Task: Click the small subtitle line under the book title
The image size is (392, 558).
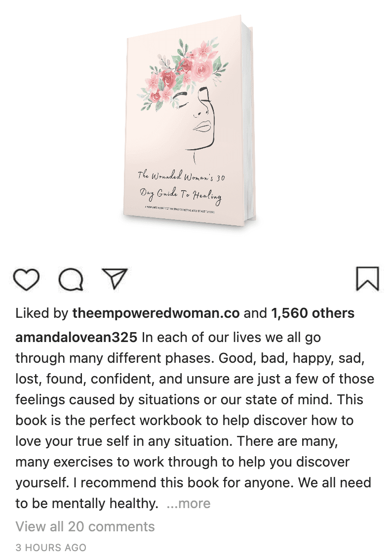Action: [x=180, y=211]
